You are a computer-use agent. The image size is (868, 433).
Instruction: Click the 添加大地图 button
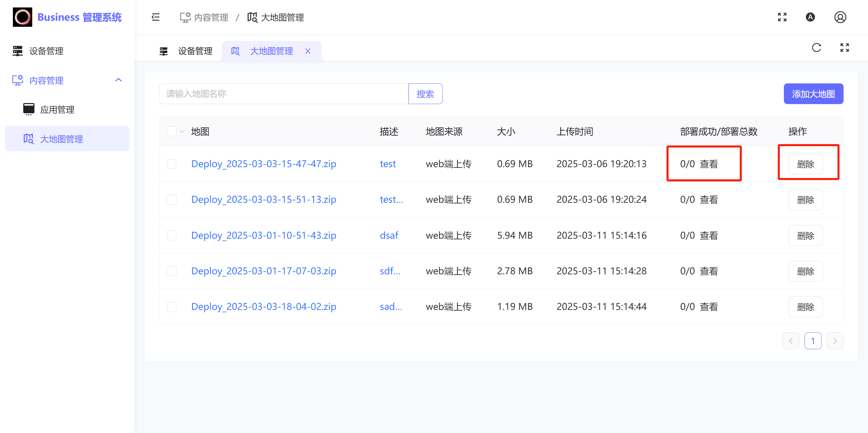pyautogui.click(x=813, y=94)
